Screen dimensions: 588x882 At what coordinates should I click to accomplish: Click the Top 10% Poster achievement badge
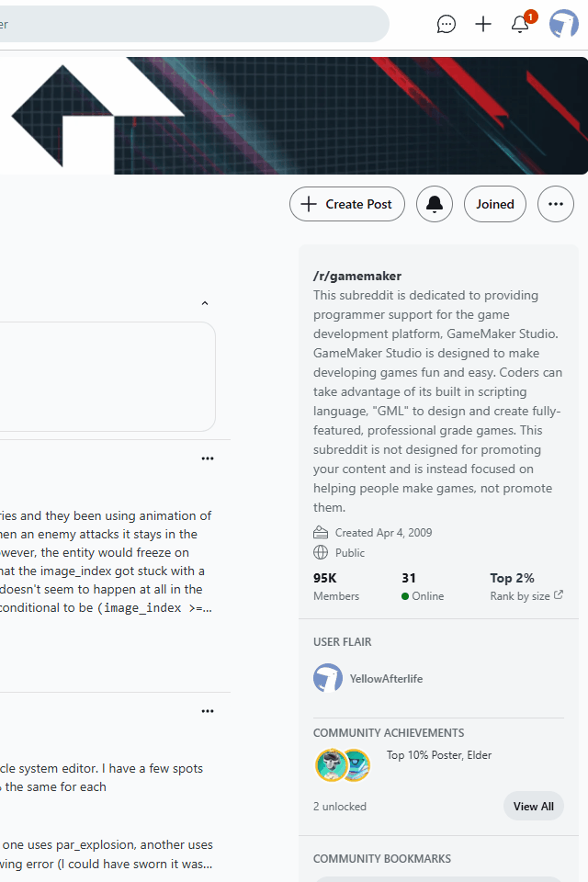[x=332, y=765]
